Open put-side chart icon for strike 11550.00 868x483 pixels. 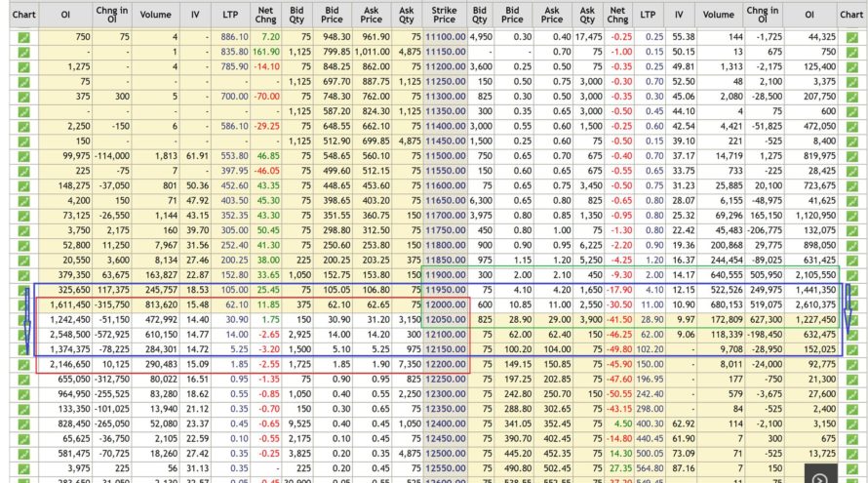[852, 171]
